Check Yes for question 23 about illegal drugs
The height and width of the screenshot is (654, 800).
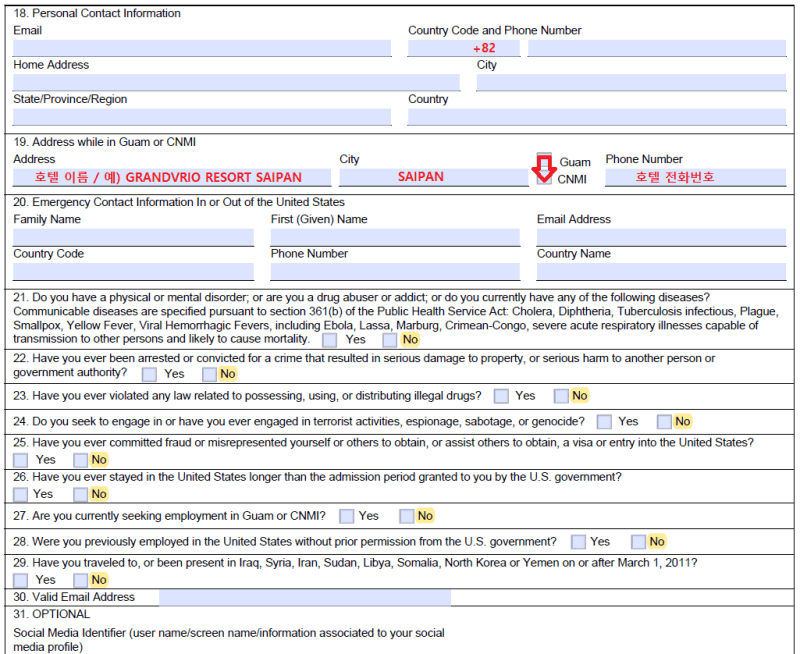pos(502,396)
